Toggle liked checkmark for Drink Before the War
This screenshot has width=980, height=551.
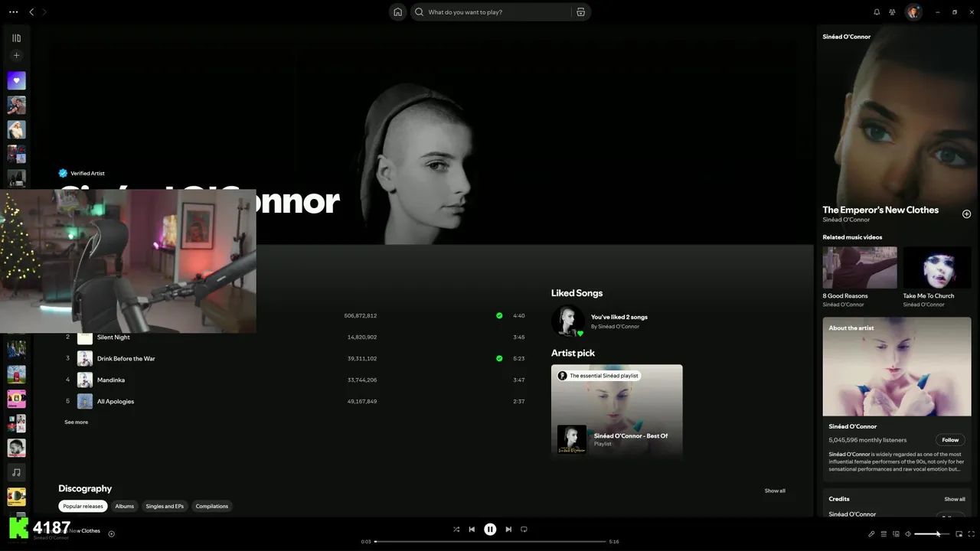pyautogui.click(x=499, y=358)
